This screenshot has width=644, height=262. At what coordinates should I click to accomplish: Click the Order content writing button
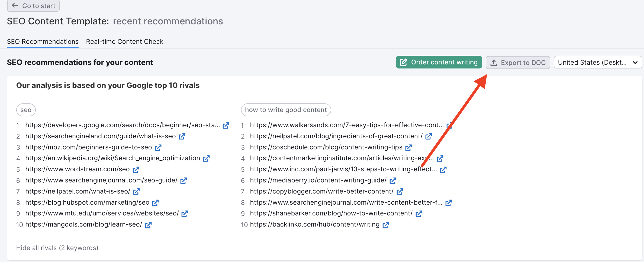coord(439,62)
